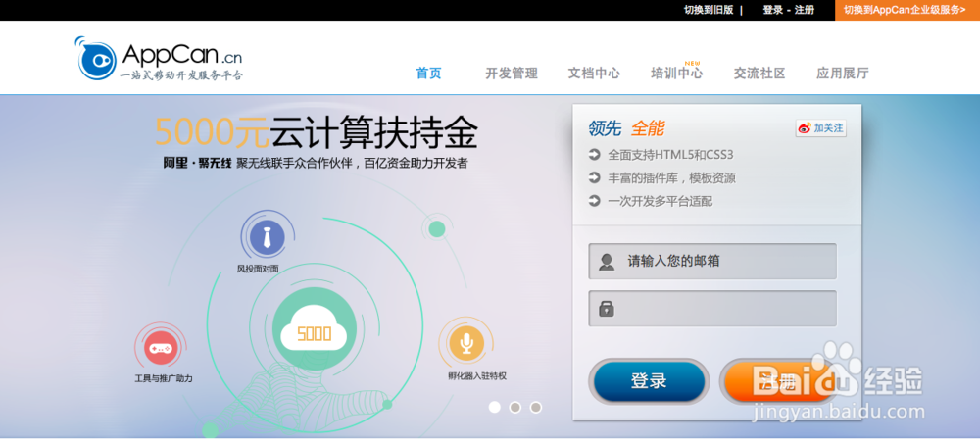The width and height of the screenshot is (980, 445).
Task: Click the arrow beside 一次开发多平台适配
Action: point(595,201)
